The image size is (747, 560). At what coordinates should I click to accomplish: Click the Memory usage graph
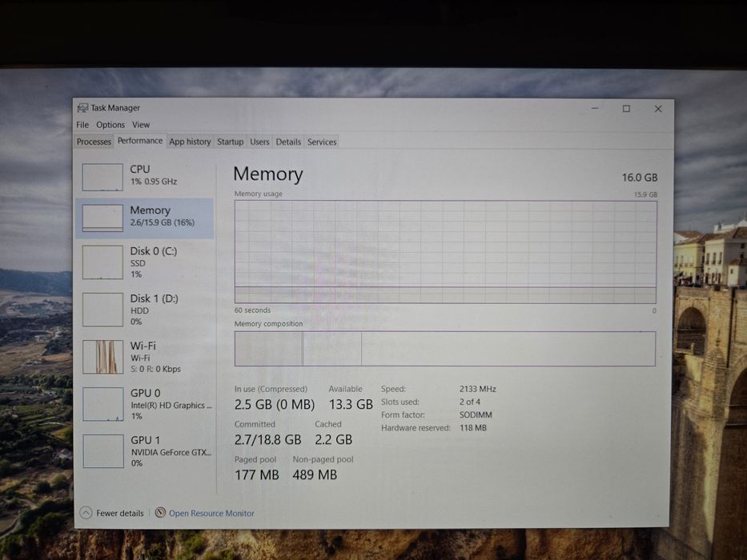445,252
